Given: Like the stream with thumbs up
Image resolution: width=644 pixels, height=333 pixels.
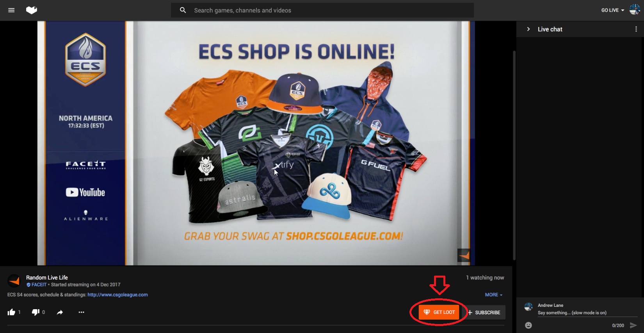Looking at the screenshot, I should coord(11,312).
